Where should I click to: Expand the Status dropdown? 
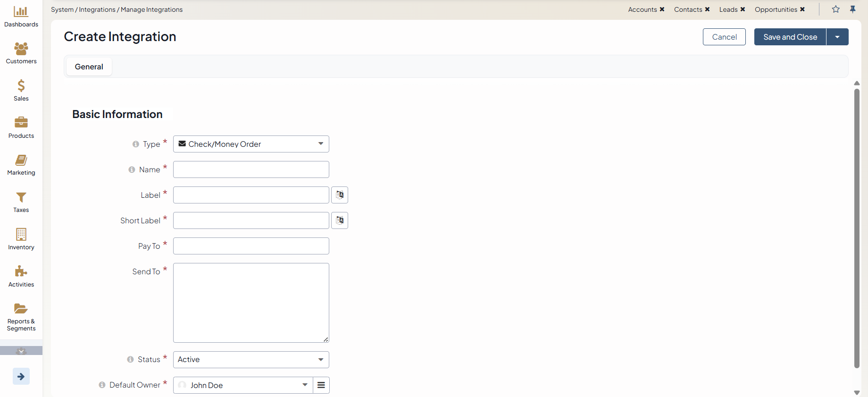251,360
